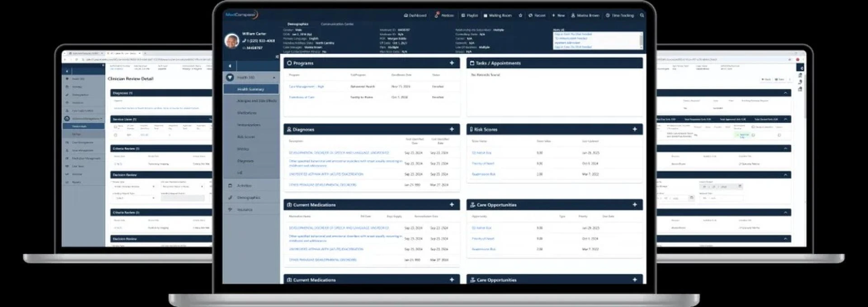The width and height of the screenshot is (868, 307).
Task: Click the Health 360 shield icon
Action: coord(230,78)
